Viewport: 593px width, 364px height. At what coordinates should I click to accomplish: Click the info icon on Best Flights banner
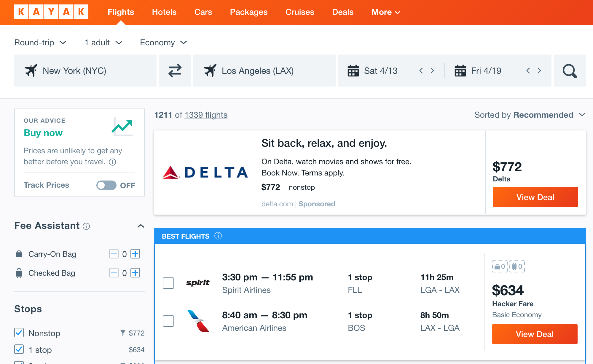pyautogui.click(x=219, y=236)
